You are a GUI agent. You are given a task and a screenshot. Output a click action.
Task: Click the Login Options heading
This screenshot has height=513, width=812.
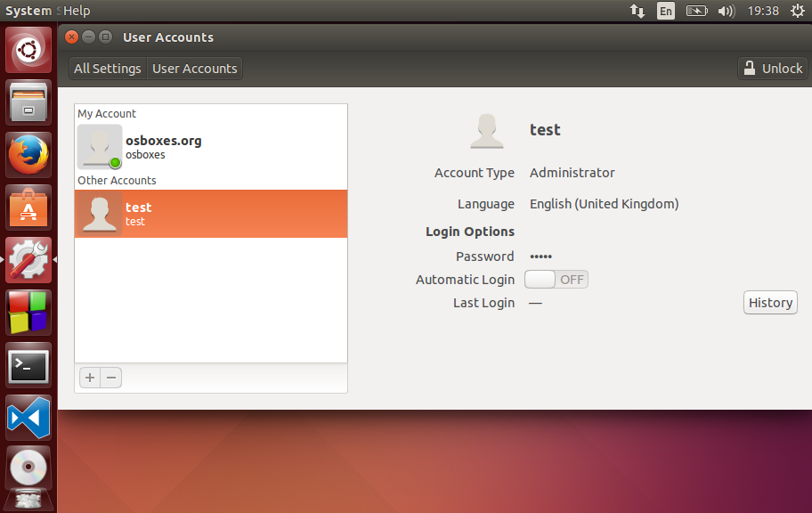pyautogui.click(x=470, y=232)
